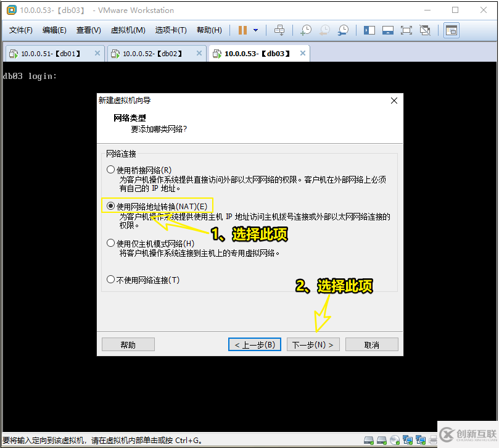
Task: Open the snapshot manager icon
Action: click(343, 30)
